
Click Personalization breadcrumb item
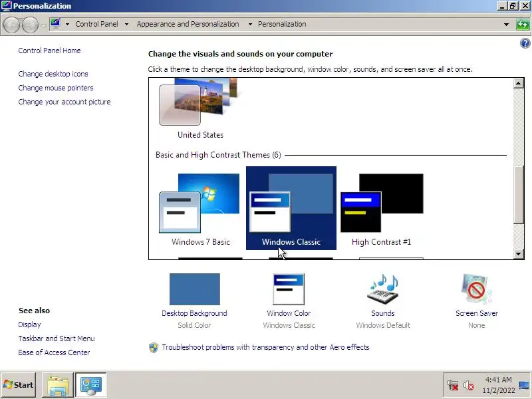click(x=282, y=24)
